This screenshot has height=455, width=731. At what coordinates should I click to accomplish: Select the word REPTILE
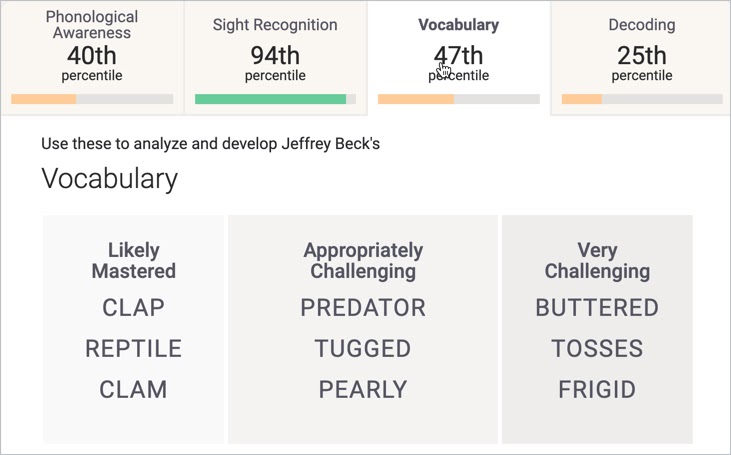[x=133, y=349]
